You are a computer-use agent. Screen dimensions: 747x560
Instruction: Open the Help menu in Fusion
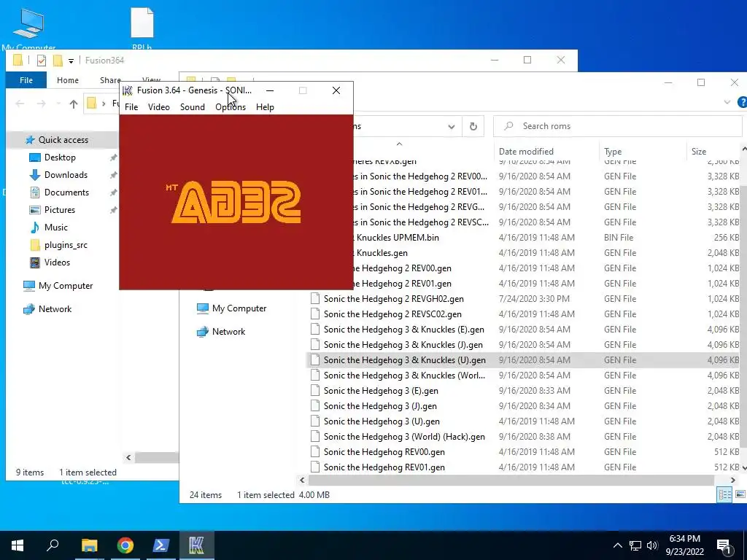click(x=265, y=107)
